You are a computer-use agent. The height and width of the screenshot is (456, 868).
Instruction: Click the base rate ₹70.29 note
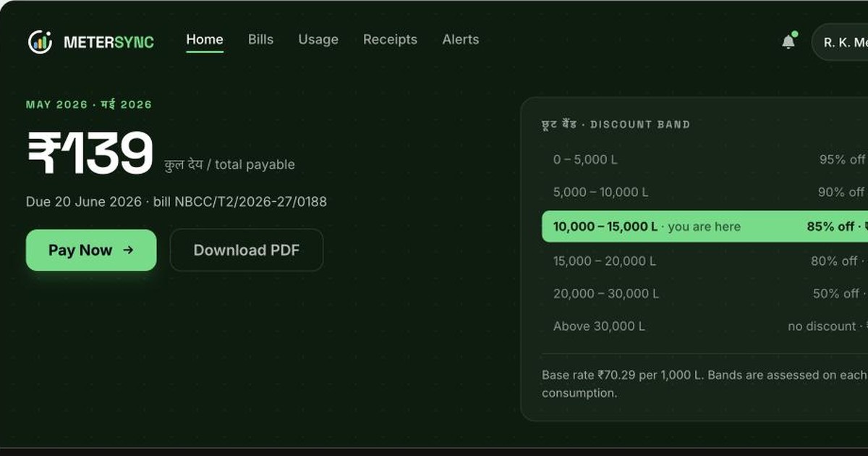[x=705, y=384]
